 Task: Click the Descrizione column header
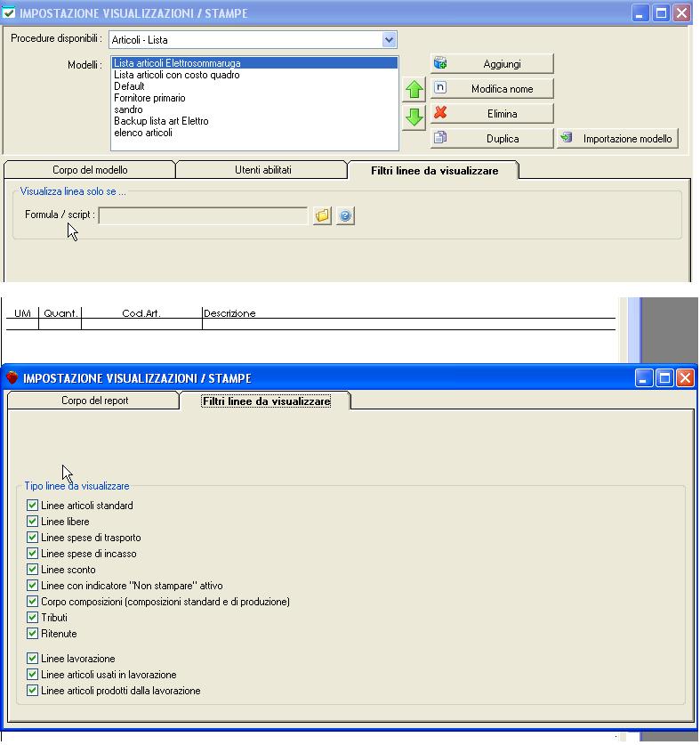229,313
